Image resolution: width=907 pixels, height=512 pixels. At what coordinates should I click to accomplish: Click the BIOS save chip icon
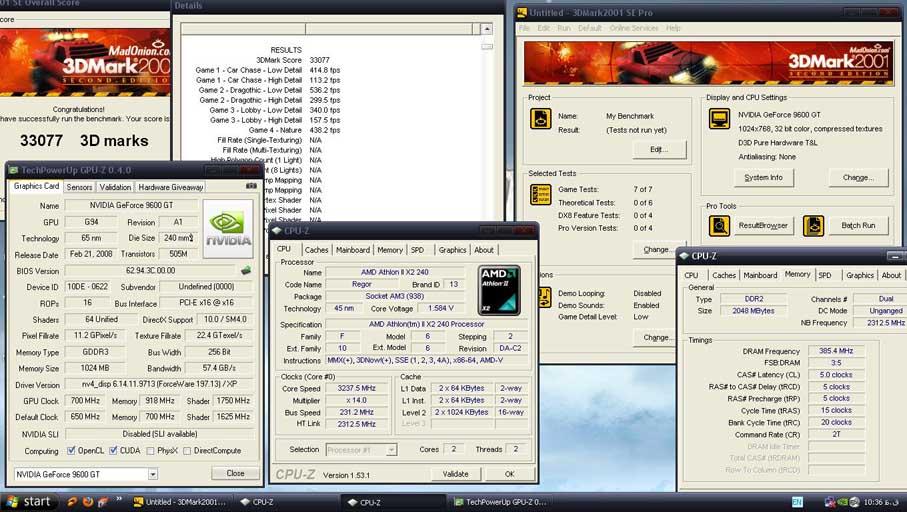tap(246, 270)
